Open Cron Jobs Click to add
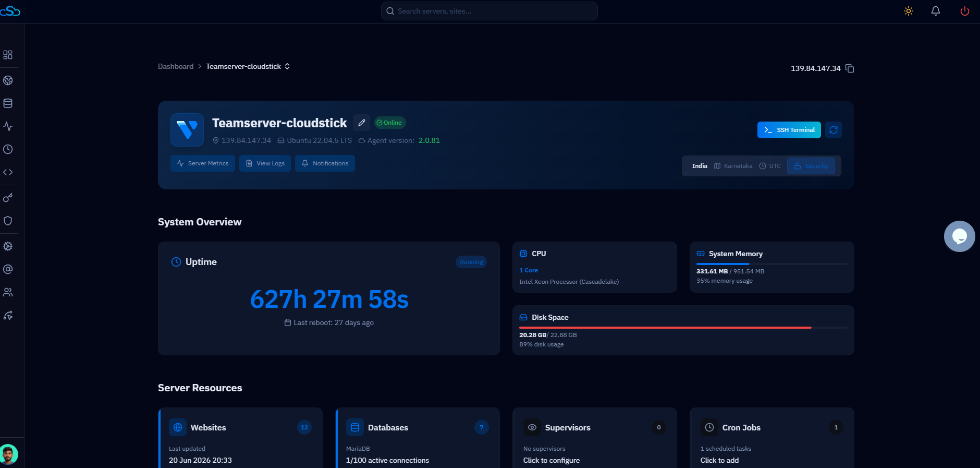 (719, 460)
